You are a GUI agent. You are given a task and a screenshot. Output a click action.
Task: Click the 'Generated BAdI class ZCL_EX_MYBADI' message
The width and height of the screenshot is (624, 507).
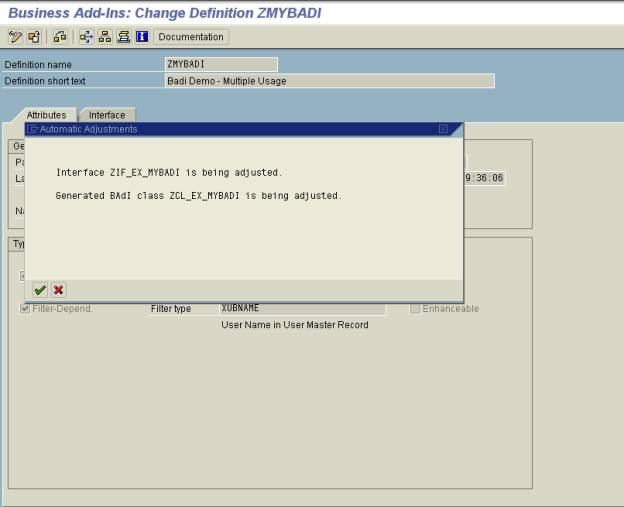tap(199, 196)
